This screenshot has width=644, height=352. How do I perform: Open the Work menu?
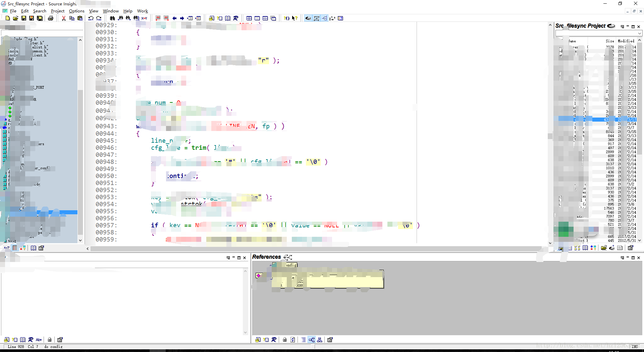coord(143,11)
